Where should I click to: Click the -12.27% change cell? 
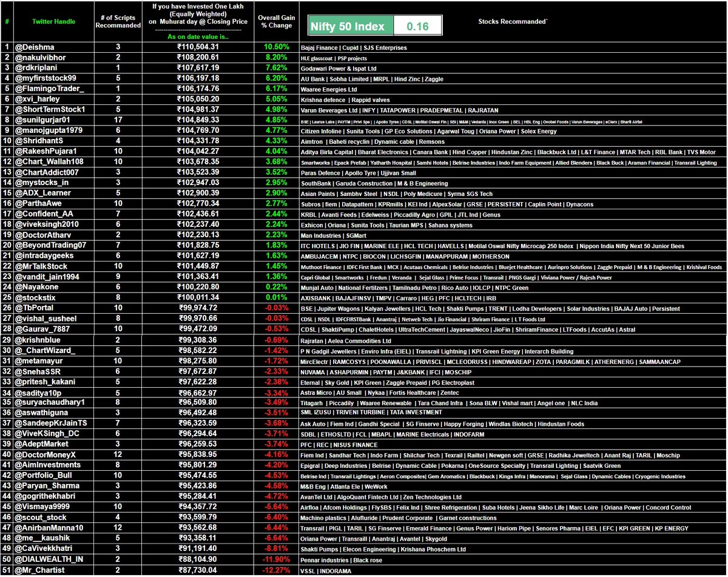click(277, 569)
